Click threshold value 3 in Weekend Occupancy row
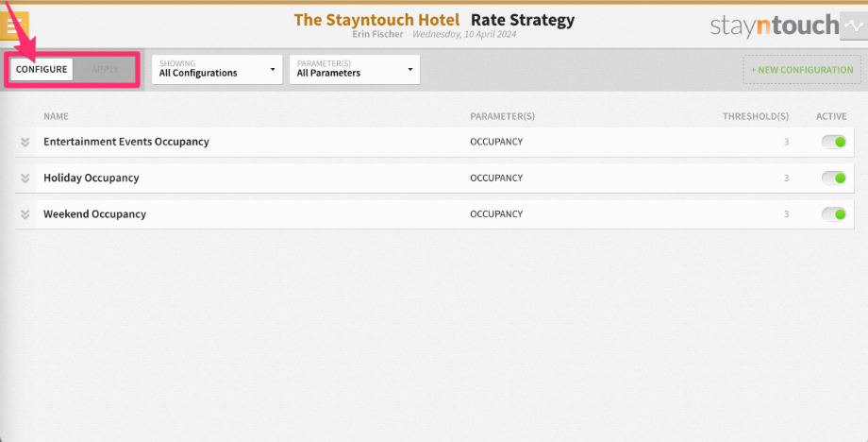This screenshot has height=442, width=868. [786, 213]
